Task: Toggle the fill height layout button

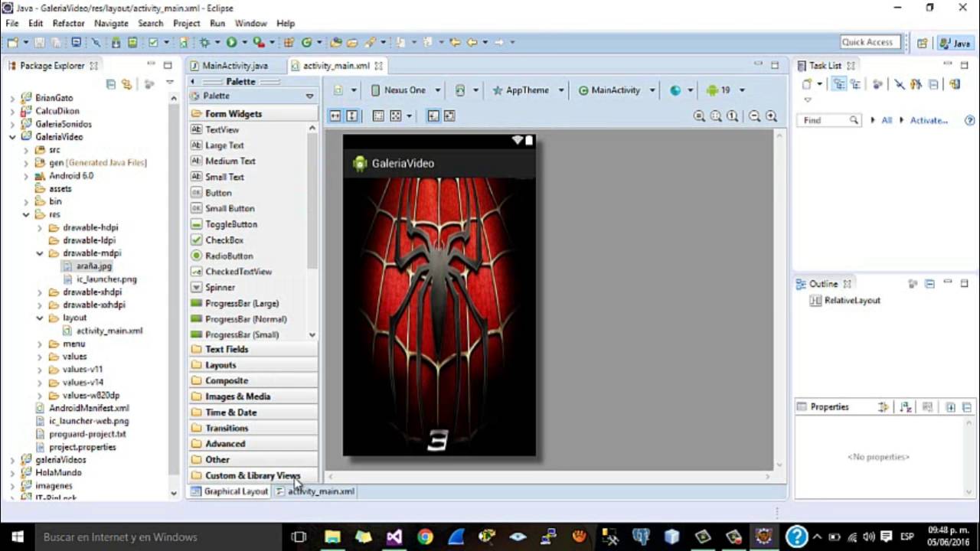Action: click(352, 116)
